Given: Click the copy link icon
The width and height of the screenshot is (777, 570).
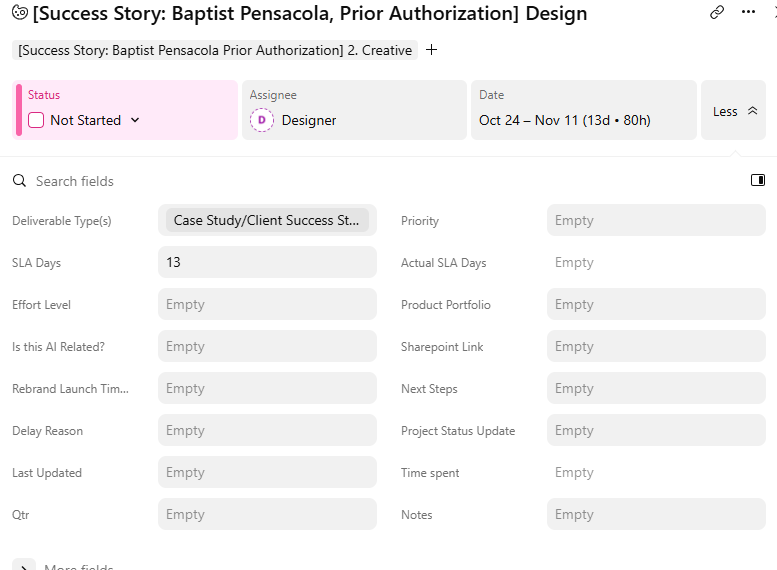Looking at the screenshot, I should point(717,12).
